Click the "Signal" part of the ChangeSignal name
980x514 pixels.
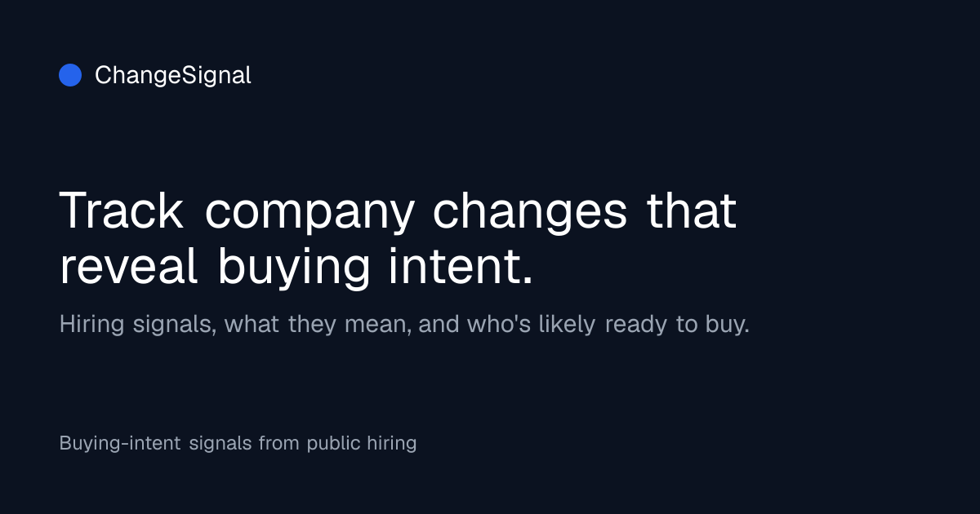(x=216, y=76)
